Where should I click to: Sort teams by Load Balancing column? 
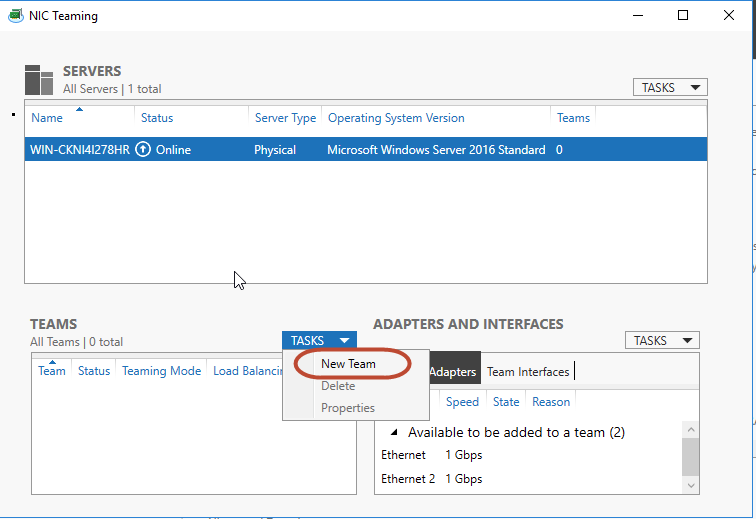(247, 370)
